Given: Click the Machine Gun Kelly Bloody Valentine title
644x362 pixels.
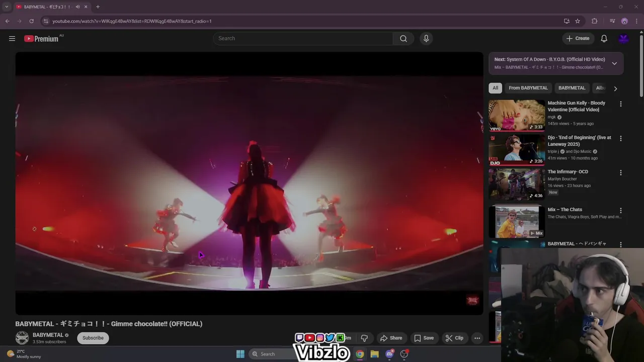Looking at the screenshot, I should tap(577, 106).
